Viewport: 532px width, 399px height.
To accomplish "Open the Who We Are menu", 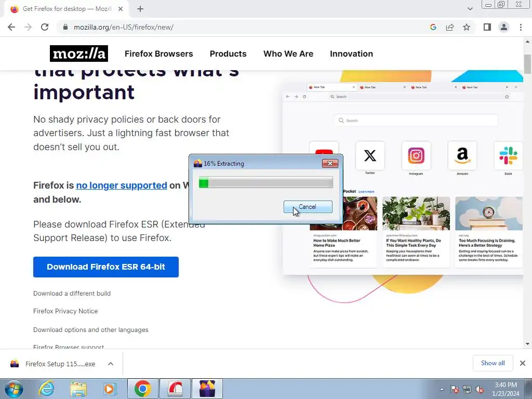I will [x=288, y=54].
